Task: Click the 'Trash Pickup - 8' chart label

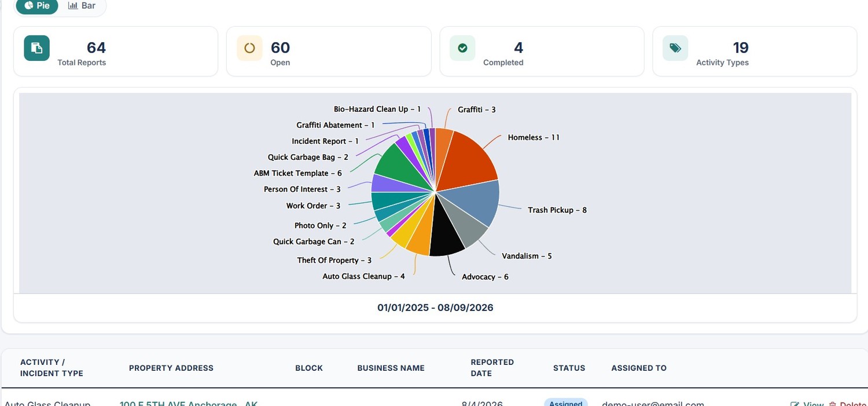Action: point(557,210)
